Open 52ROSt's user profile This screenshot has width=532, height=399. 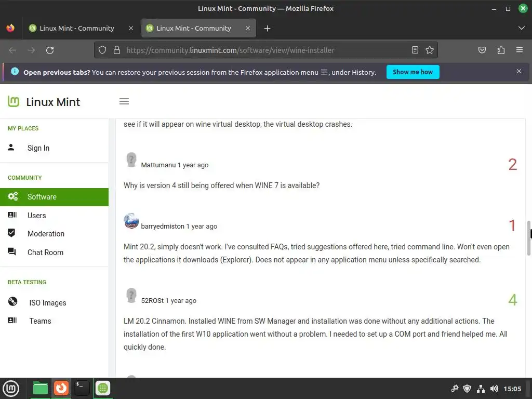coord(152,301)
